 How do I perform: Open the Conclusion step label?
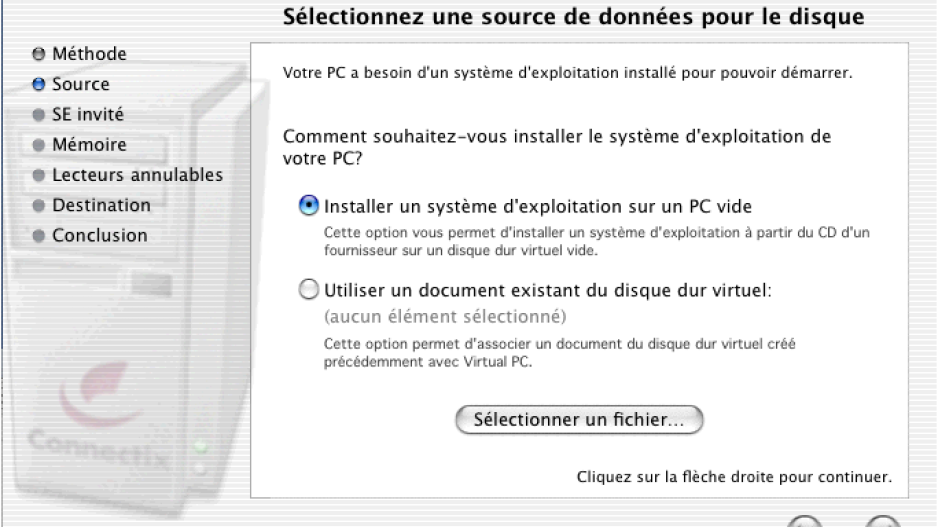(x=99, y=236)
